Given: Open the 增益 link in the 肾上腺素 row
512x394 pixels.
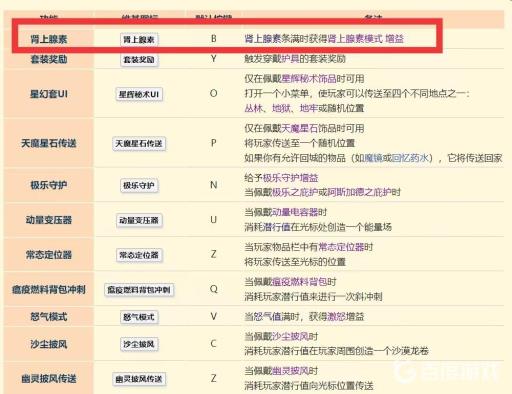Looking at the screenshot, I should tap(394, 39).
